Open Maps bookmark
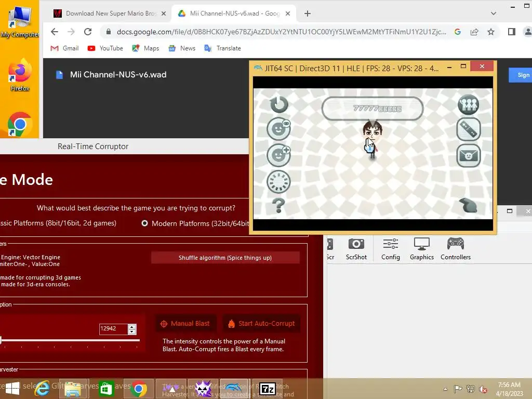This screenshot has width=532, height=399. 145,48
